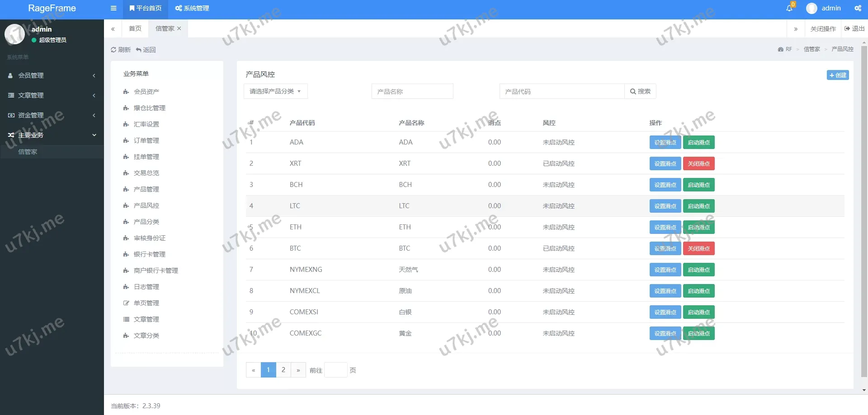The image size is (868, 415).
Task: Toggle the sidebar with the hamburger icon
Action: pyautogui.click(x=113, y=8)
